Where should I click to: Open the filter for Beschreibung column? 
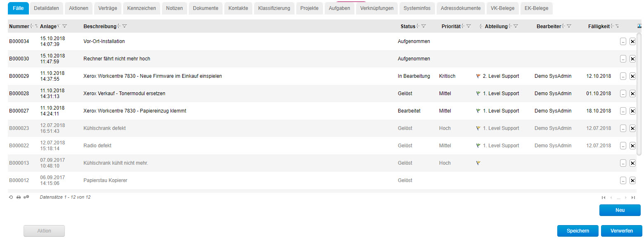124,26
